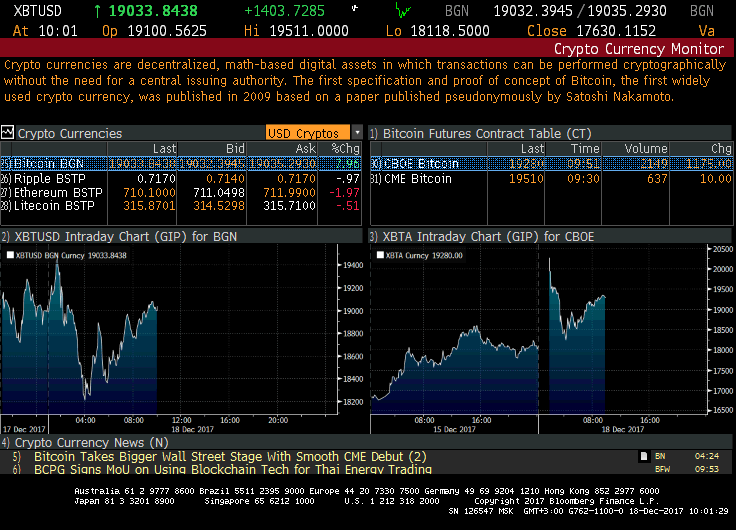This screenshot has height=530, width=736.
Task: Click the 04:24 news timestamp
Action: [x=706, y=456]
